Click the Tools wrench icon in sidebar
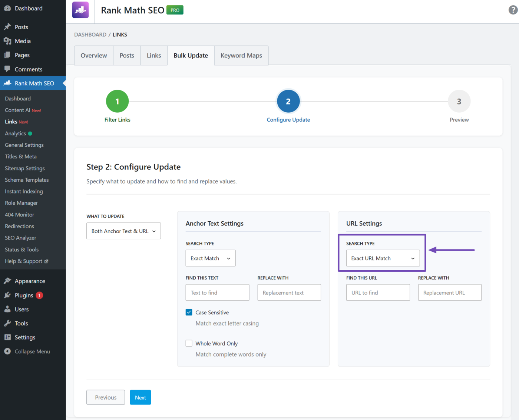Viewport: 519px width, 420px height. pyautogui.click(x=7, y=323)
